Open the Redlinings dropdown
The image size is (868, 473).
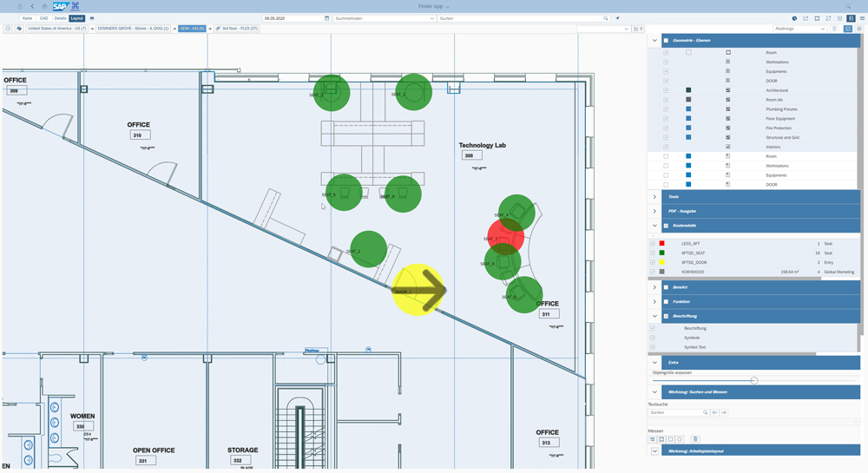pyautogui.click(x=799, y=29)
